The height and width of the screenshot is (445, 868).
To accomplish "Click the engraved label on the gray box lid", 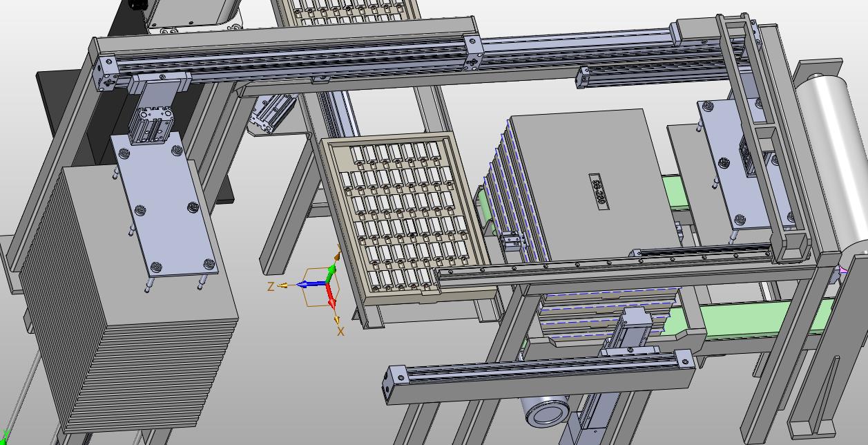I will [599, 191].
